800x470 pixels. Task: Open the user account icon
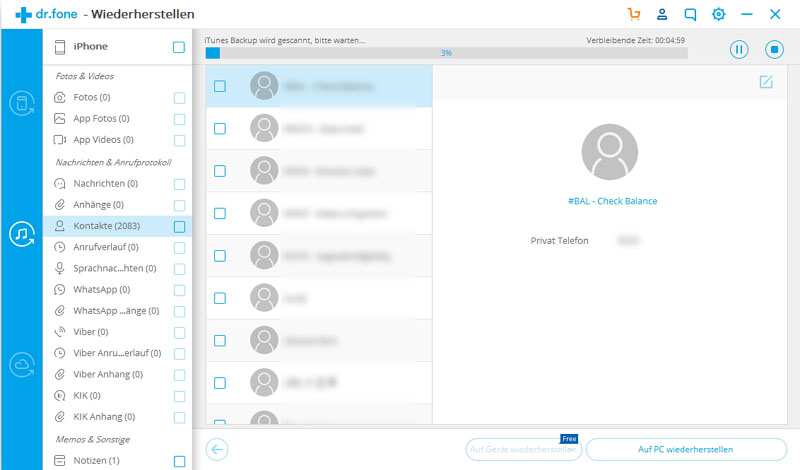(662, 14)
